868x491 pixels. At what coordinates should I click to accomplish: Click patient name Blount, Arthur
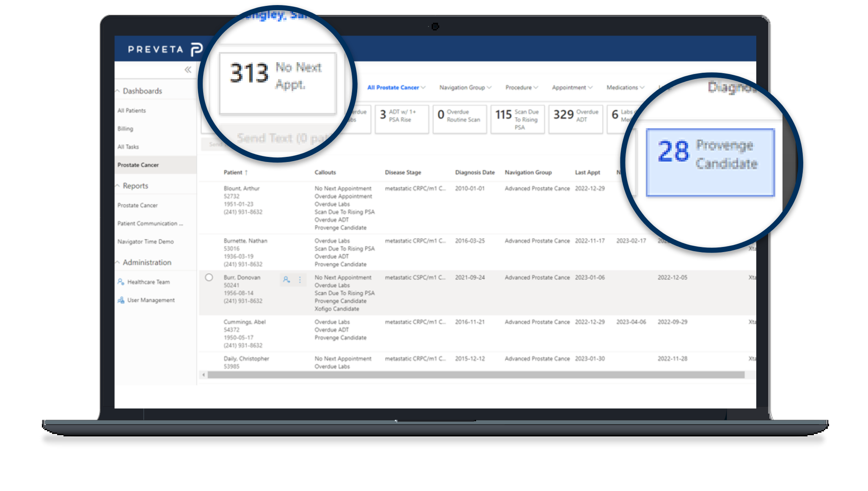coord(242,189)
